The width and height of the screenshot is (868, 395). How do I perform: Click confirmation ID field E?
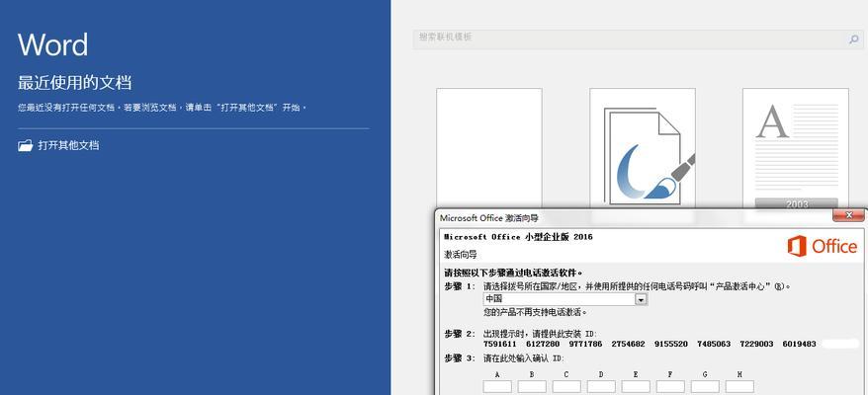point(636,386)
